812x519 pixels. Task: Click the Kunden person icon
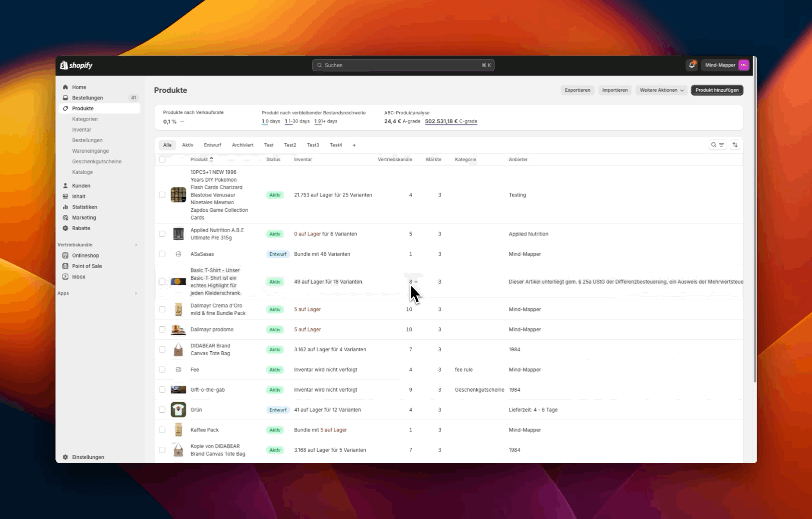click(x=65, y=185)
